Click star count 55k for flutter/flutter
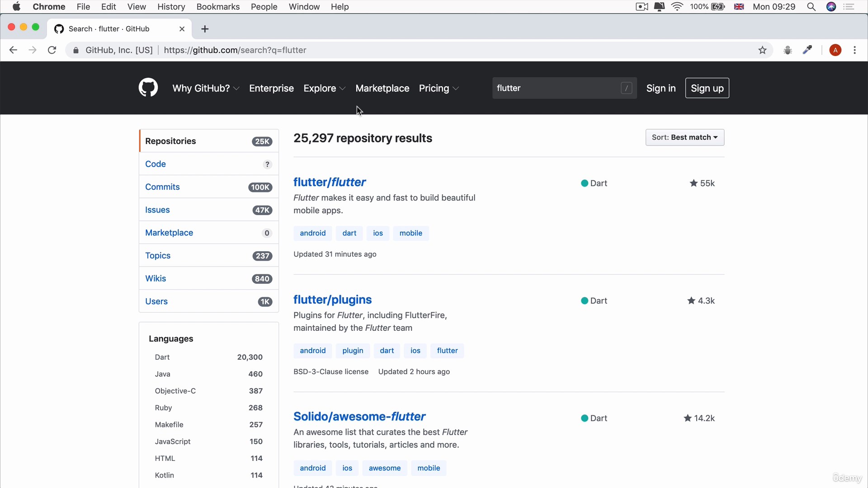The height and width of the screenshot is (488, 868). coord(702,183)
